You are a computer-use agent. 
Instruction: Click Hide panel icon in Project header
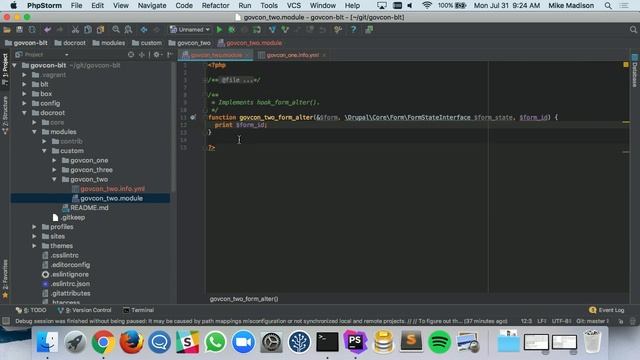170,55
